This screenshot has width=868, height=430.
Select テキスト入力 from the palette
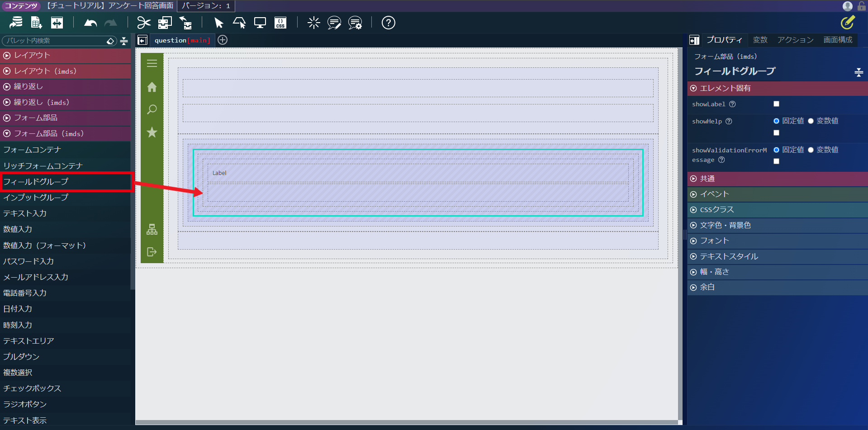pyautogui.click(x=66, y=213)
